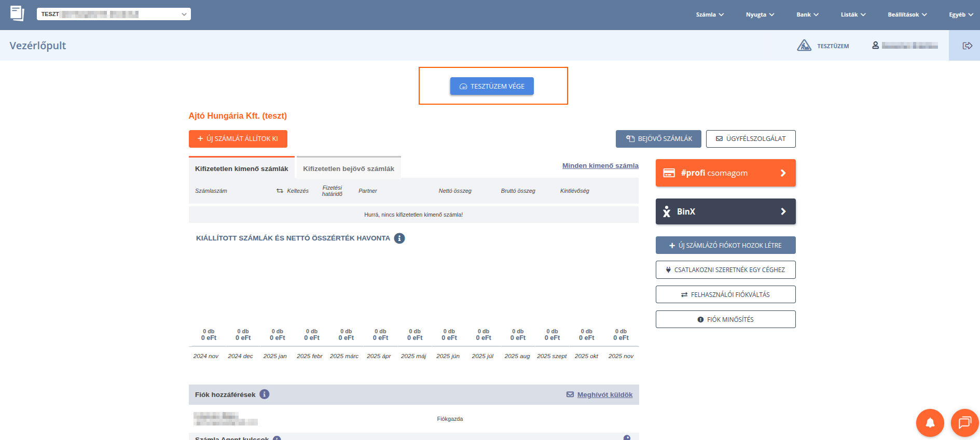Expand the Beállítások menu
Screen dimensions: 980x440
(x=907, y=15)
